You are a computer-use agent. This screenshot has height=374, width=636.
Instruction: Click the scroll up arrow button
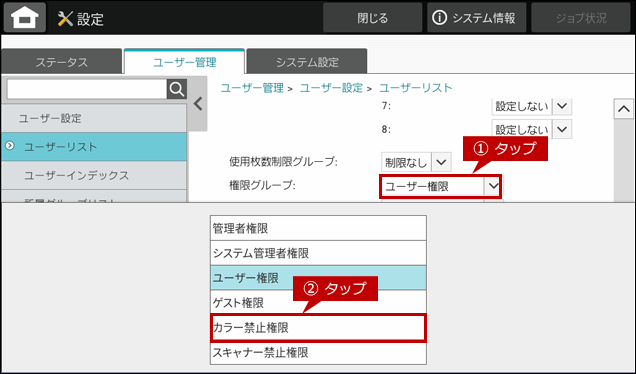[623, 109]
